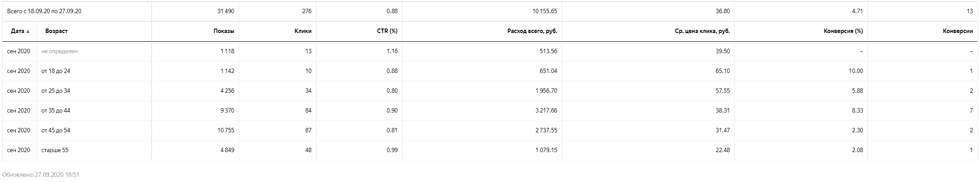The height and width of the screenshot is (182, 980).
Task: Sort by Конверсия (%) header
Action: pos(843,31)
